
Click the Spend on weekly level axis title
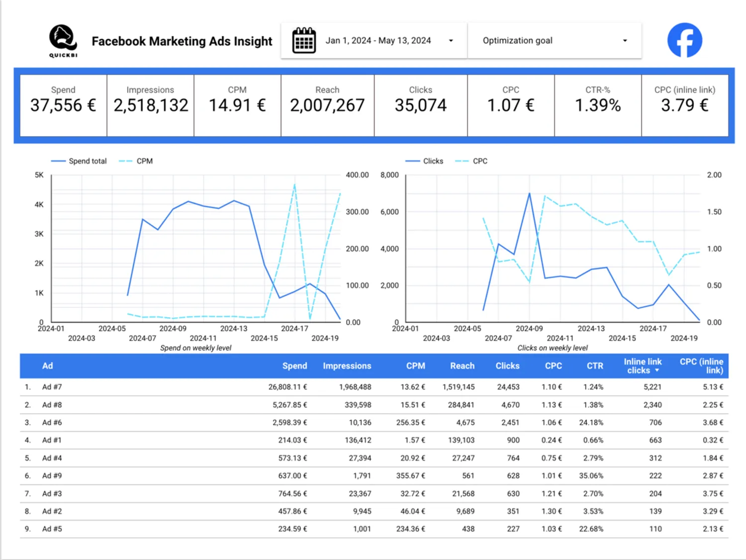[x=195, y=348]
